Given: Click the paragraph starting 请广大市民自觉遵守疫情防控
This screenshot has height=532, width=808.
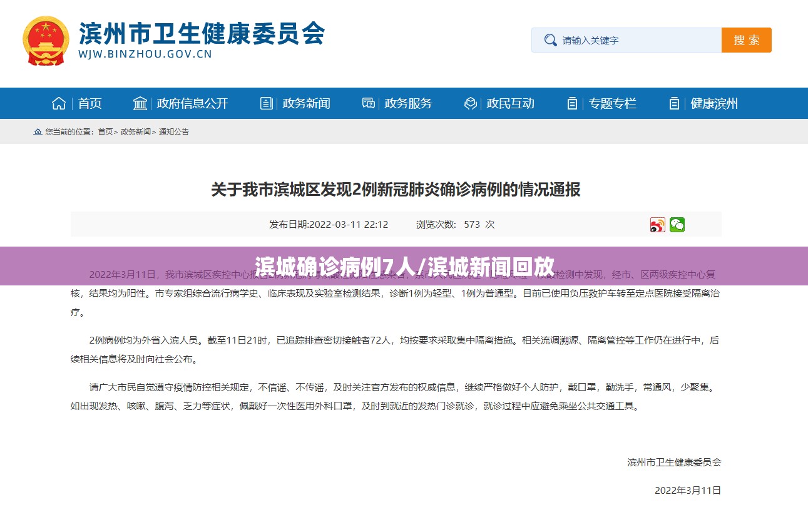Looking at the screenshot, I should click(392, 397).
